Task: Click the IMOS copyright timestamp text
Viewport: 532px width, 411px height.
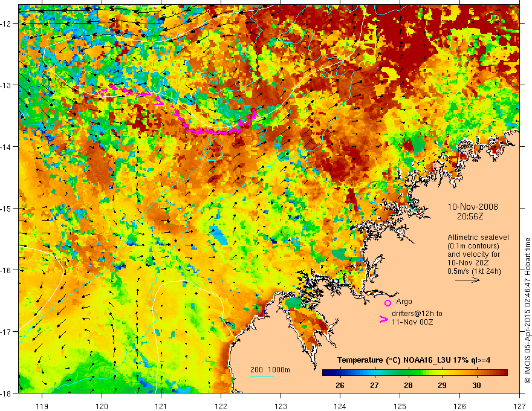Action: pyautogui.click(x=527, y=311)
